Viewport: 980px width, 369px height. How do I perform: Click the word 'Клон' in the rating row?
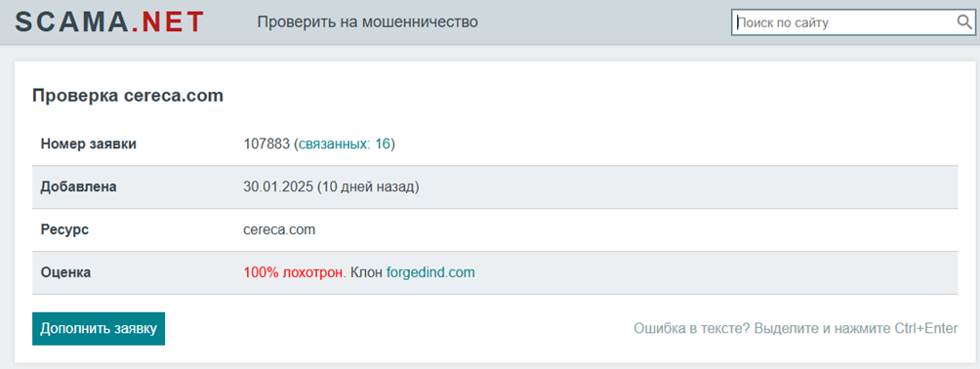366,272
